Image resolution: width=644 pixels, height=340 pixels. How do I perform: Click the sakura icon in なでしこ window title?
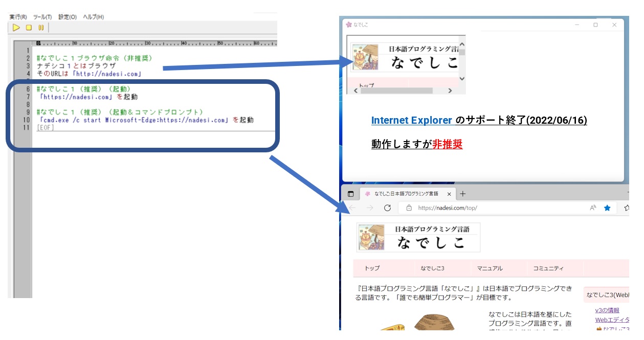(x=349, y=24)
